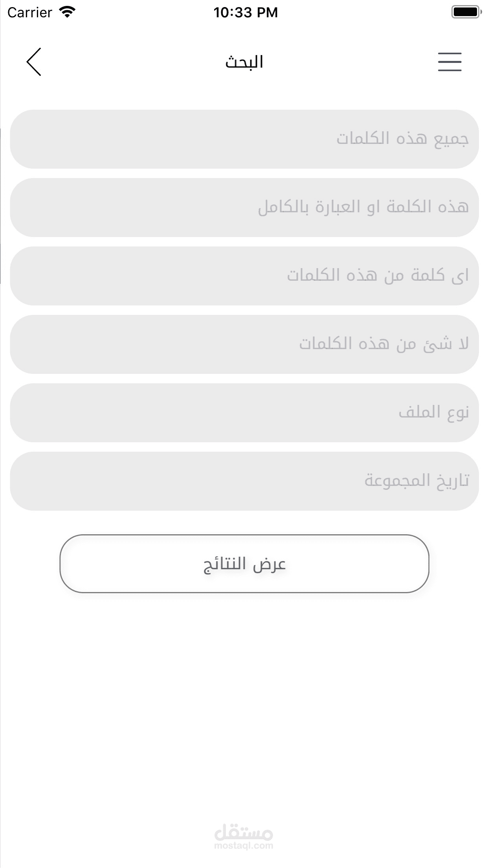Click the mostaql.com link text
This screenshot has height=868, width=488.
coord(244,846)
